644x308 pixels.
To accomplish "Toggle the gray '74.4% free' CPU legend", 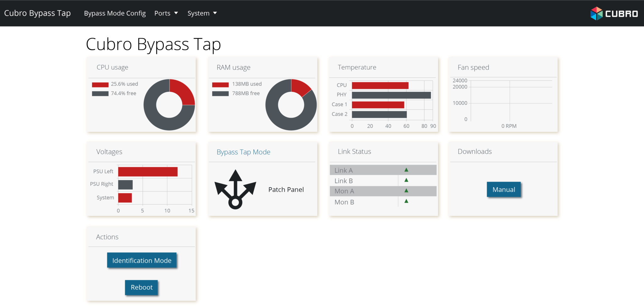I will (114, 94).
